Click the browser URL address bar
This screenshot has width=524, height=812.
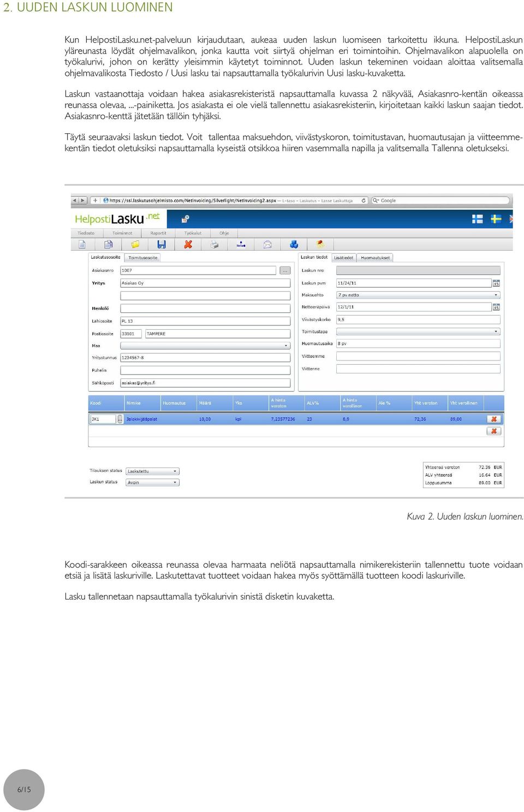(229, 200)
